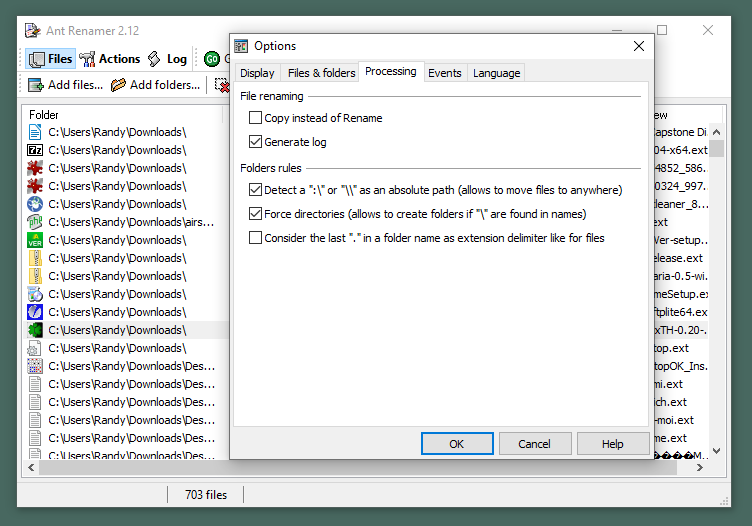Image resolution: width=752 pixels, height=526 pixels.
Task: Click the vertical scrollbar down arrow
Action: 717,451
